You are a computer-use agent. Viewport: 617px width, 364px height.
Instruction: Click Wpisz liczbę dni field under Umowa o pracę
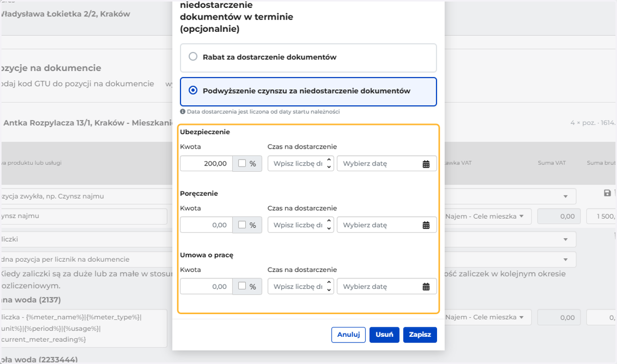(x=301, y=286)
